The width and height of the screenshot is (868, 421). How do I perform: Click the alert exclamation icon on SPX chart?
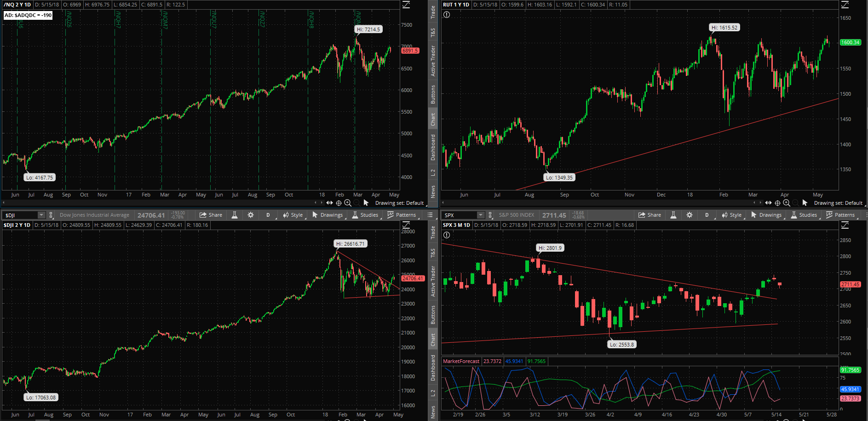click(x=447, y=235)
